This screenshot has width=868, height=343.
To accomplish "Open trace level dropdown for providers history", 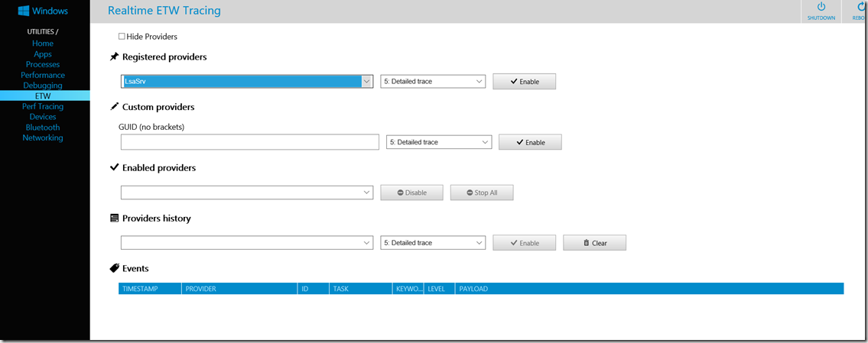I will coord(433,243).
